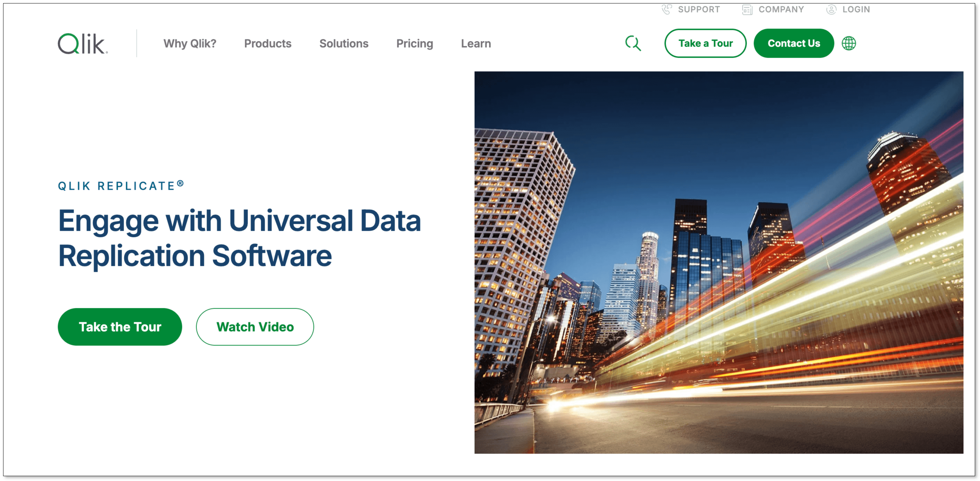
Task: Click the Support phone icon
Action: [x=667, y=9]
